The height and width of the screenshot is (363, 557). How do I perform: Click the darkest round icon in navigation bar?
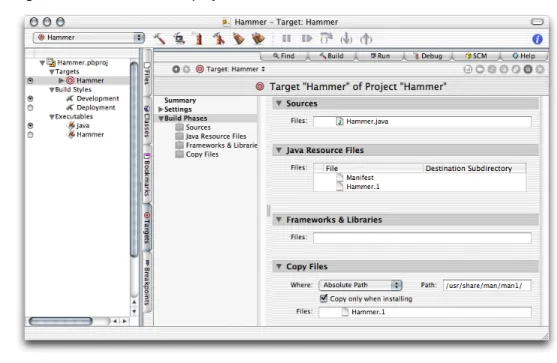click(528, 69)
